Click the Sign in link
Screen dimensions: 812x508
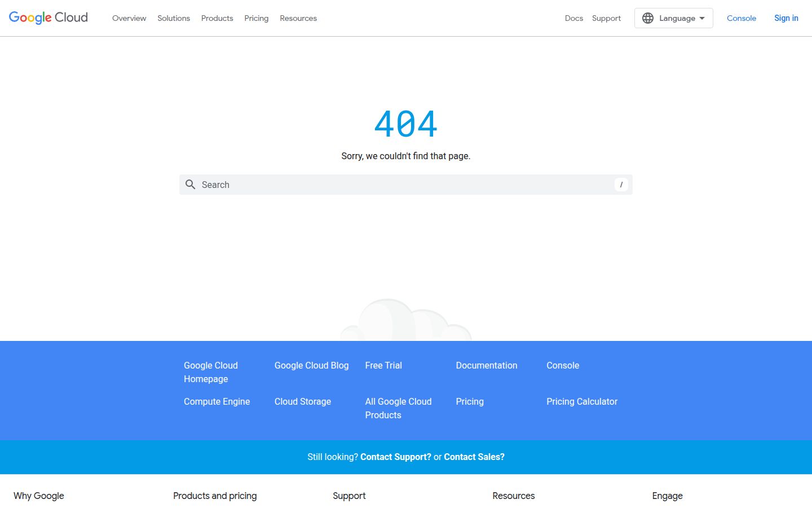coord(786,18)
